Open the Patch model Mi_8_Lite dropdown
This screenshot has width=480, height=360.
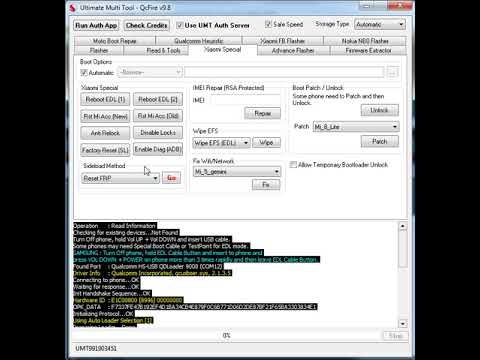click(x=356, y=127)
